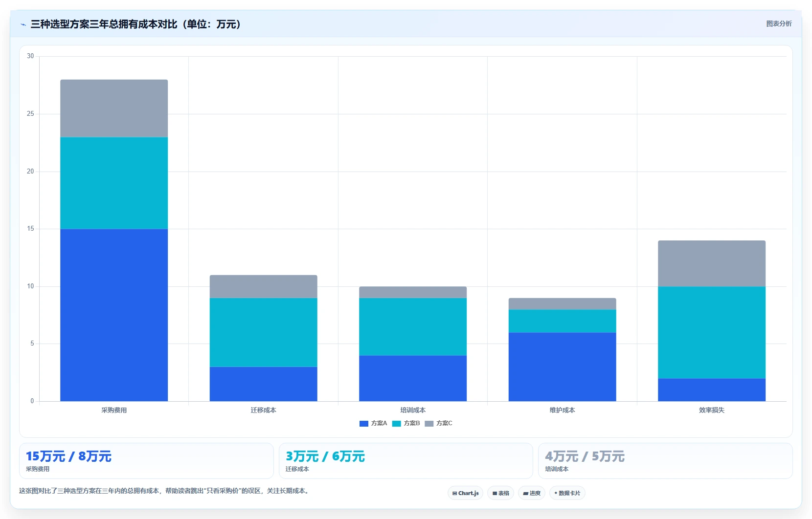The width and height of the screenshot is (812, 519).
Task: Click the y-axis tick label 10
Action: (30, 286)
